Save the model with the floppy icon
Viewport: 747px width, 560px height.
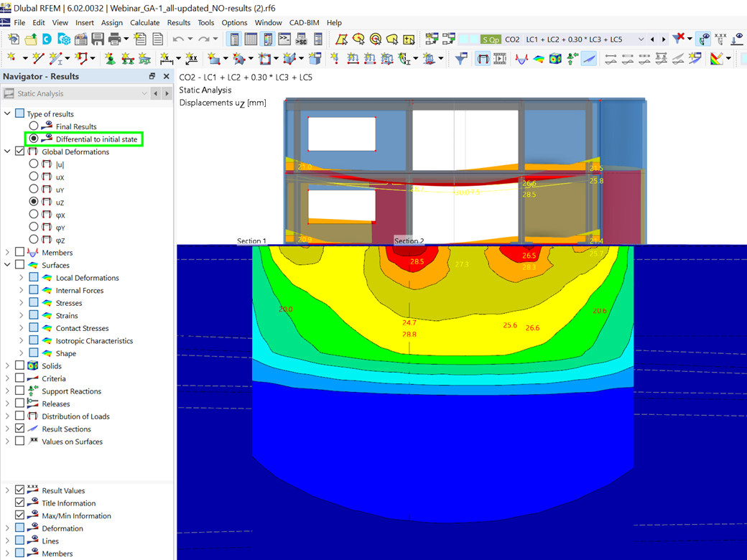point(98,39)
